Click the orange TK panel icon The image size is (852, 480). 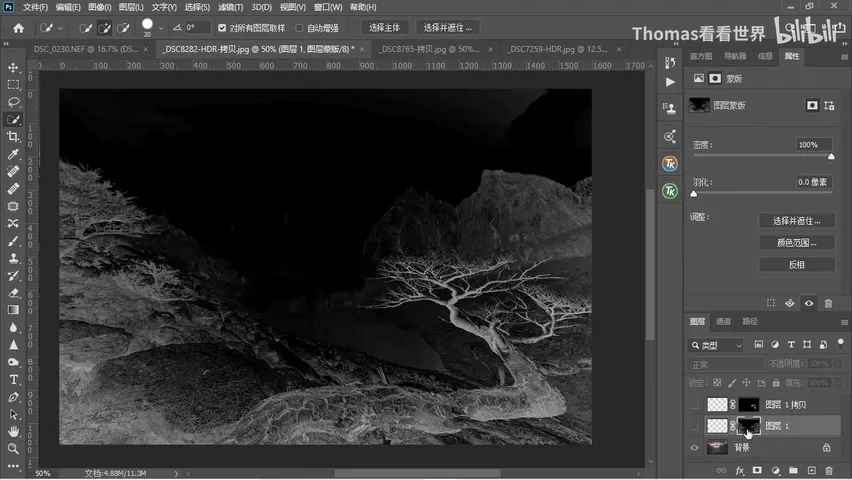tap(670, 164)
